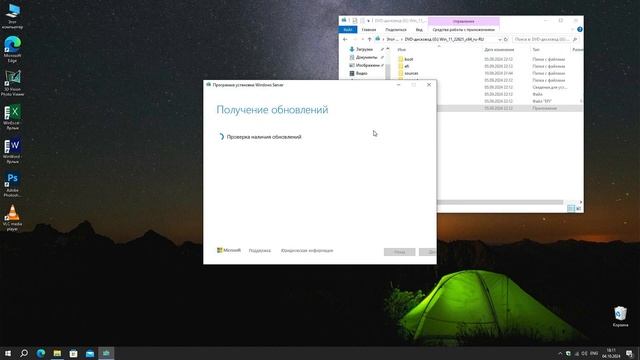Image resolution: width=640 pixels, height=360 pixels.
Task: Click the Properties icon in the Explorer title bar
Action: pyautogui.click(x=355, y=20)
